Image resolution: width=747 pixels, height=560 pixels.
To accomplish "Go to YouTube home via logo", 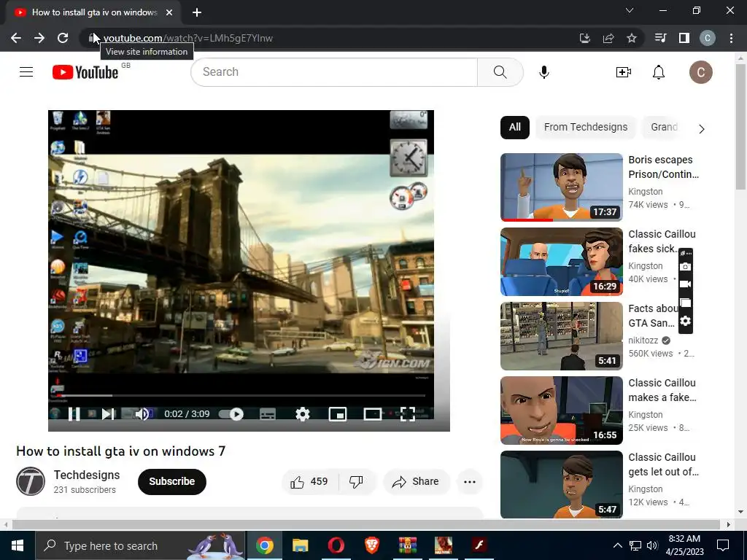I will click(x=85, y=72).
